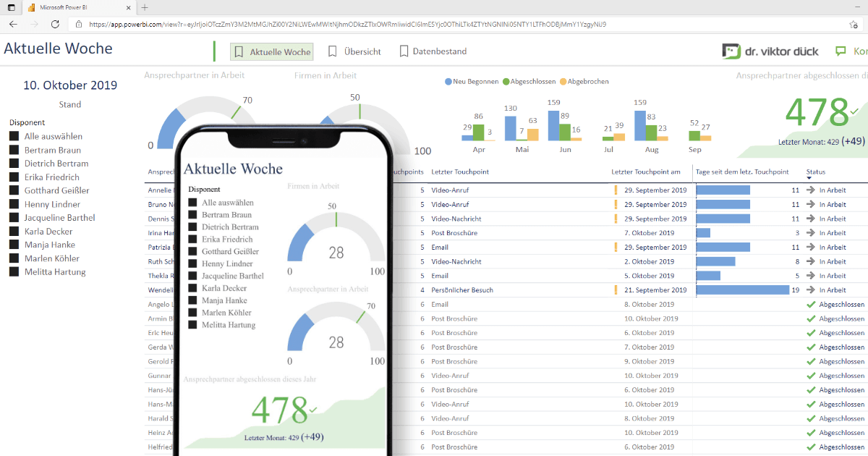
Task: Sort by the Status column header
Action: pos(815,172)
